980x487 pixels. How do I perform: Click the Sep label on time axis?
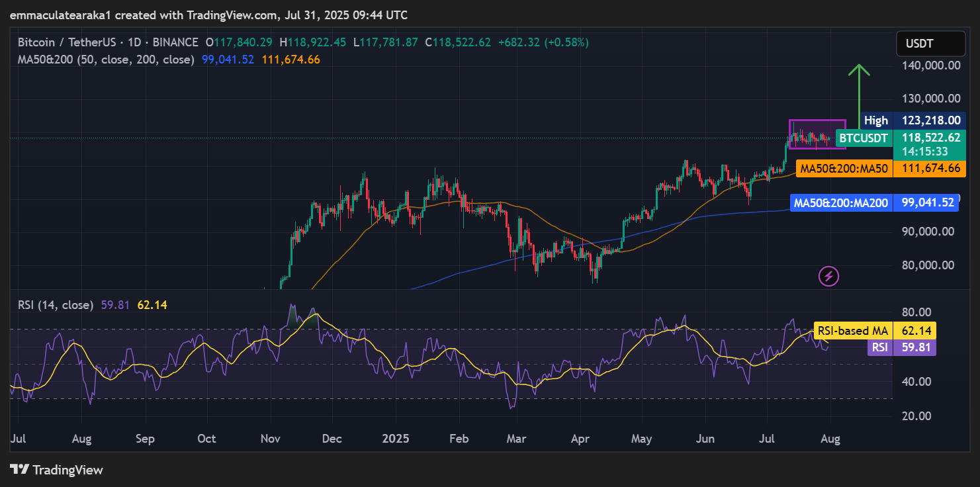pos(144,438)
